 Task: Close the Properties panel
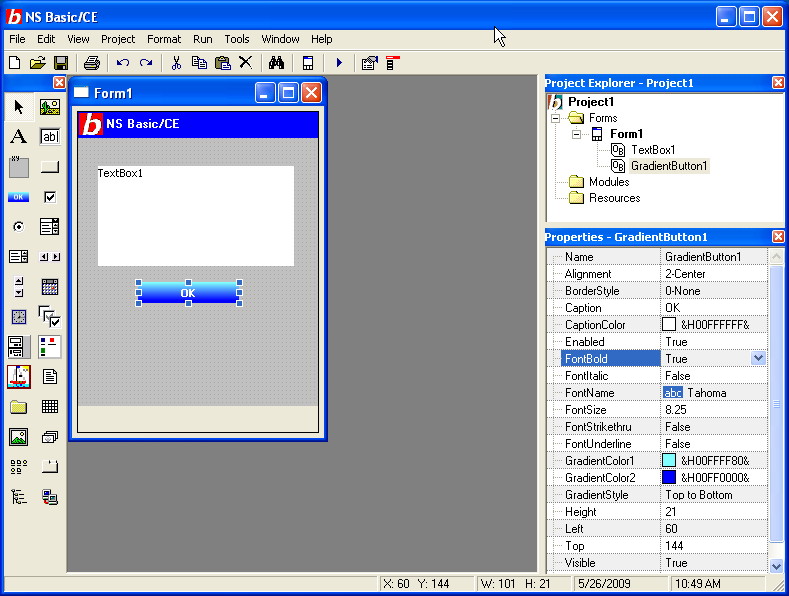pos(778,236)
